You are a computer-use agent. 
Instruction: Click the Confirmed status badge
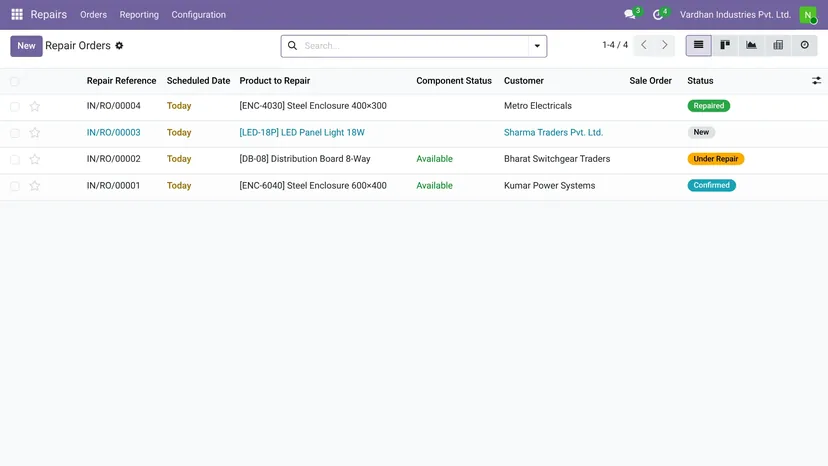click(711, 185)
